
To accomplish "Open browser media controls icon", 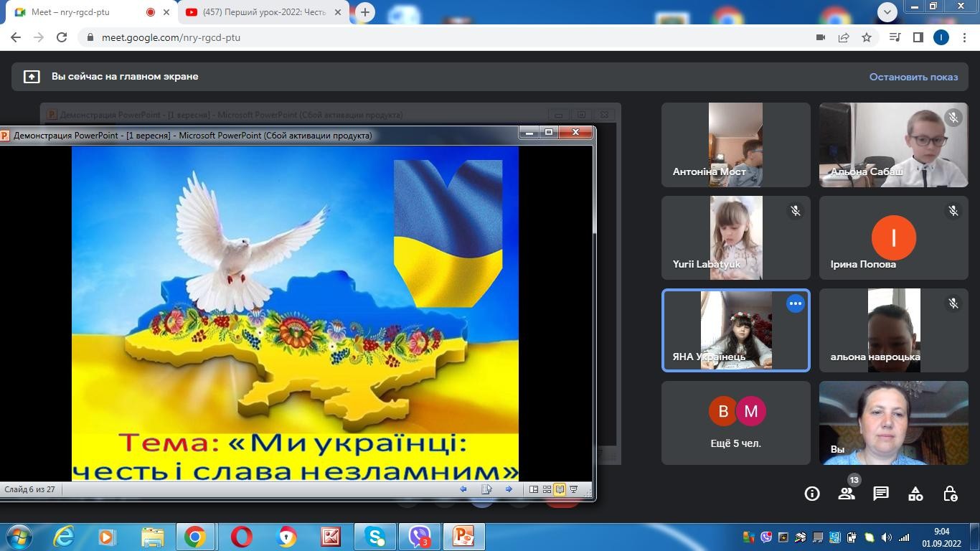I will (895, 37).
